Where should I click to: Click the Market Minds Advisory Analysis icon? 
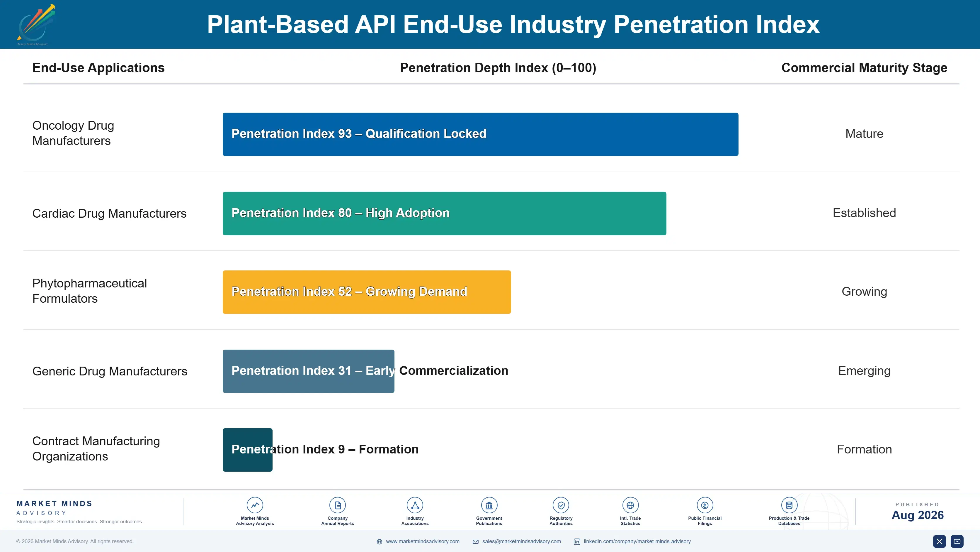point(255,505)
